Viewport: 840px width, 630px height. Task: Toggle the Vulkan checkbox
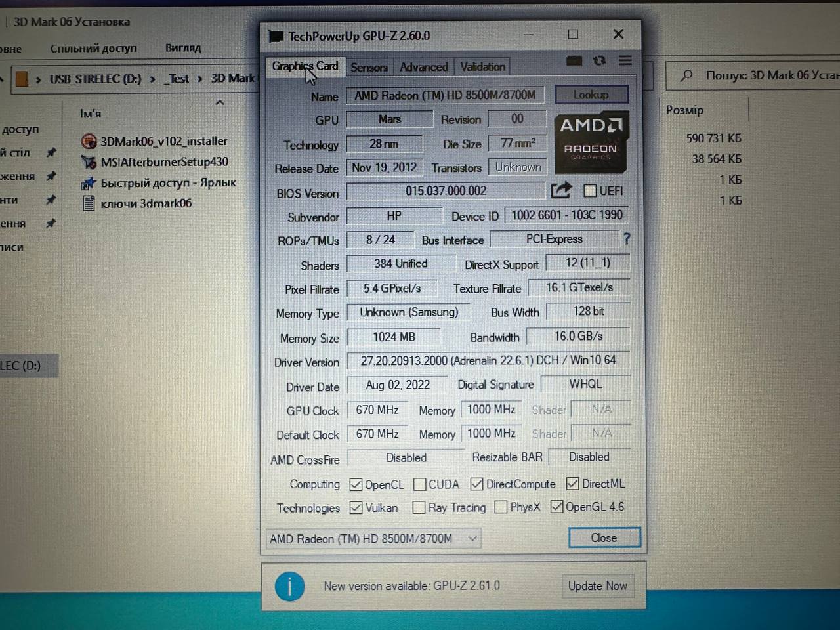(356, 508)
